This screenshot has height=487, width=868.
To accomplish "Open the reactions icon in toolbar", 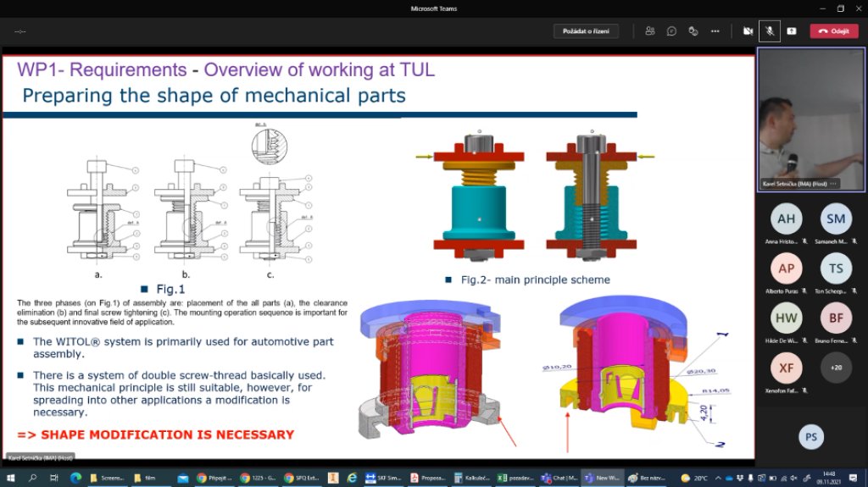I will [x=693, y=30].
